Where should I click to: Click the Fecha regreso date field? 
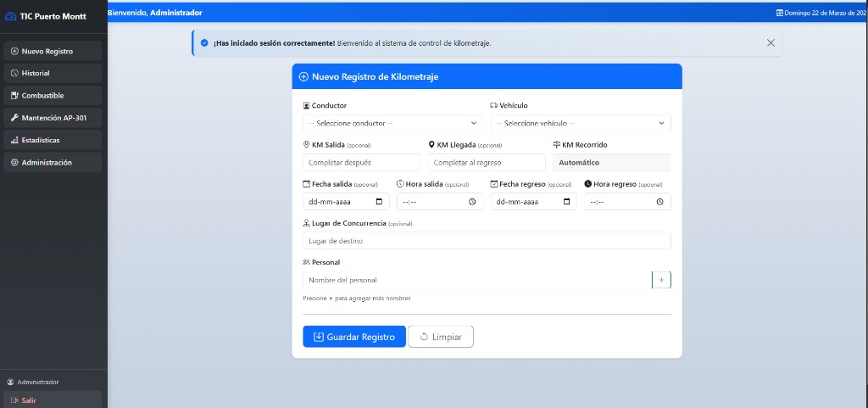(x=534, y=202)
